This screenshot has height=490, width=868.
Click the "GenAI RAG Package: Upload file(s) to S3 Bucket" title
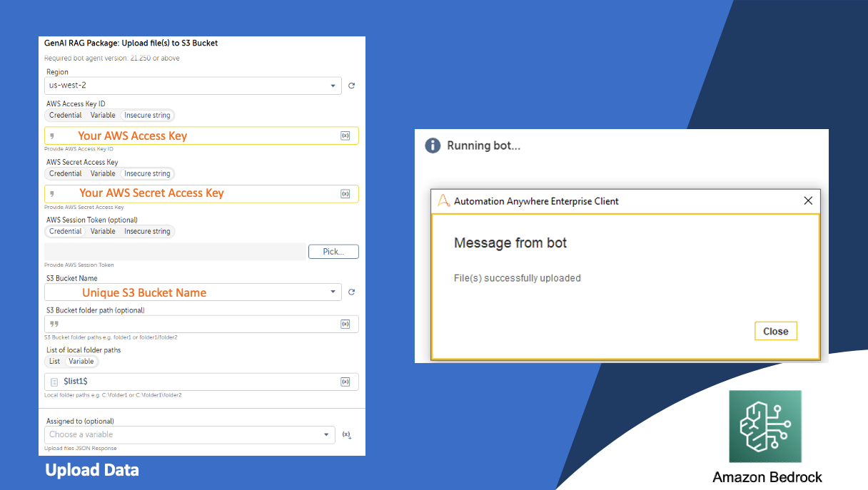tap(131, 44)
